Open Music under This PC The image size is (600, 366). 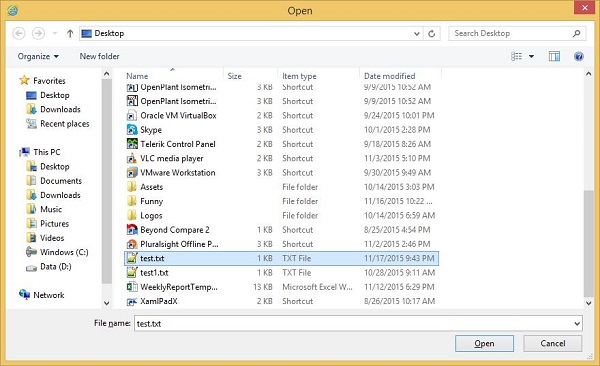[x=44, y=209]
